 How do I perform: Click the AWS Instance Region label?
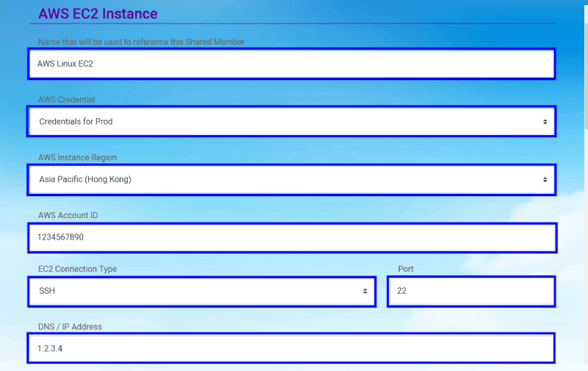pyautogui.click(x=77, y=157)
